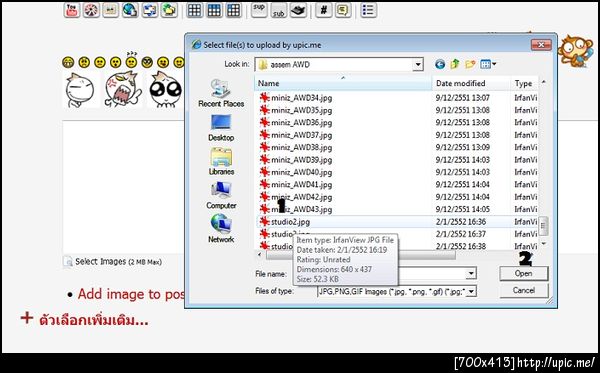Sort by Date modified column header
The image size is (600, 373).
471,83
